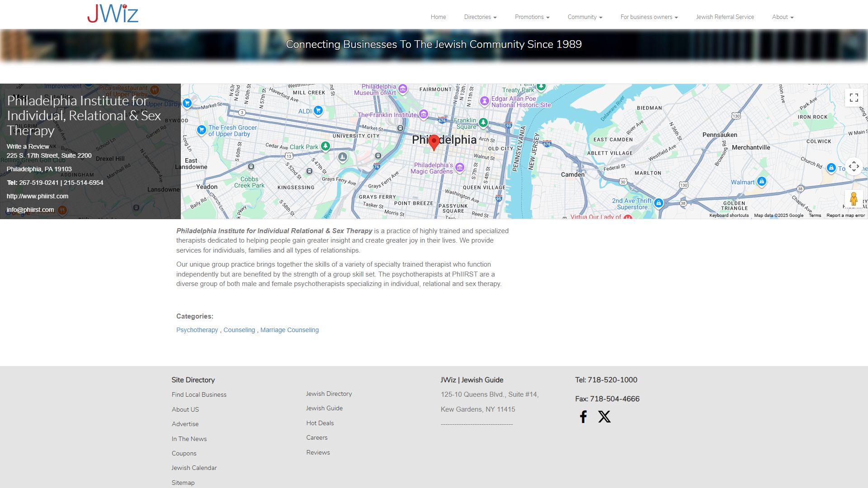Click Edgar Allan Poe Historic Site icon
The image size is (868, 488).
[x=485, y=100]
